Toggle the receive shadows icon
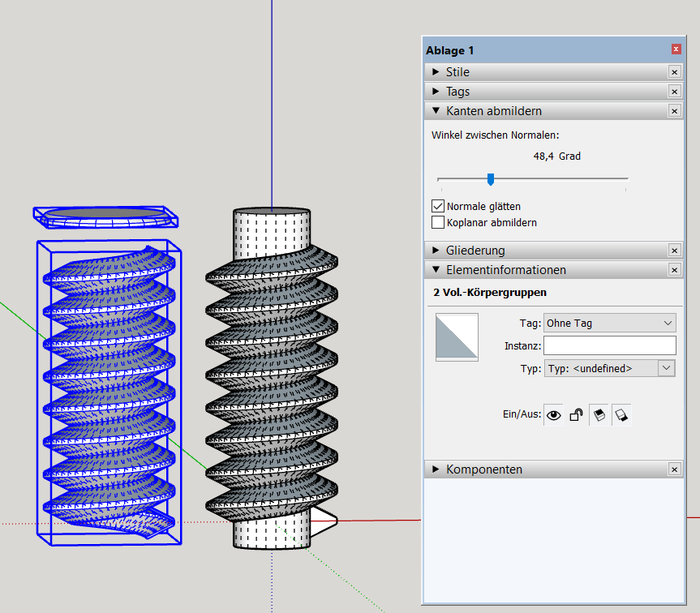This screenshot has width=700, height=613. (x=621, y=415)
